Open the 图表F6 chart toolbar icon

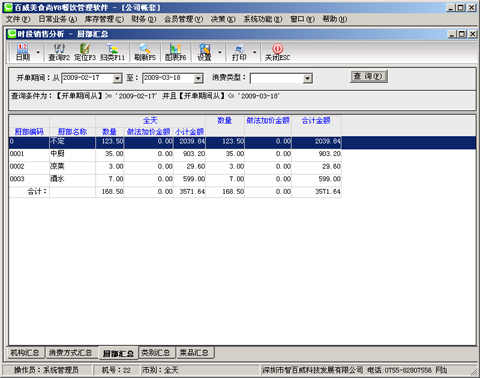click(175, 52)
